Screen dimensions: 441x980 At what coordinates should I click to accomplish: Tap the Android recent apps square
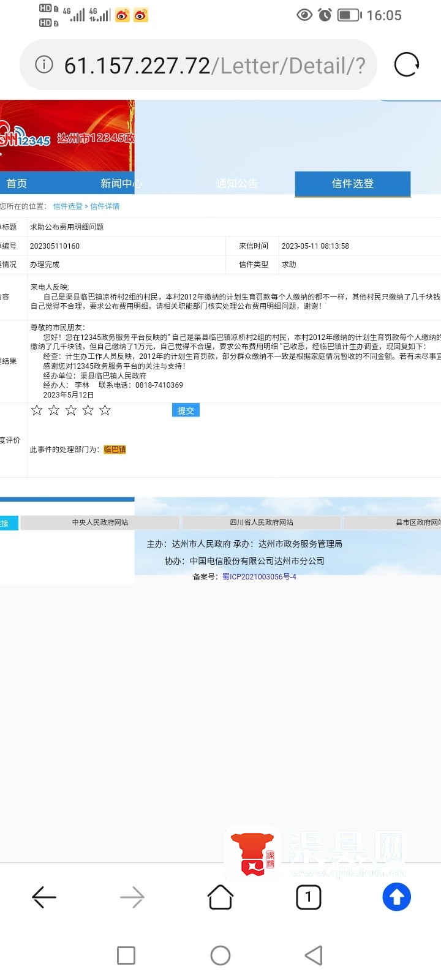point(126,956)
